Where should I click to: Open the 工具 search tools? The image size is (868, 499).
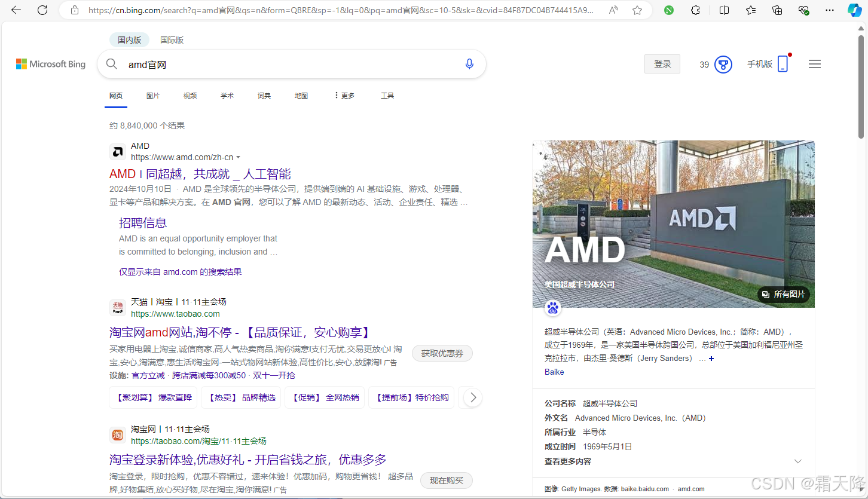387,96
